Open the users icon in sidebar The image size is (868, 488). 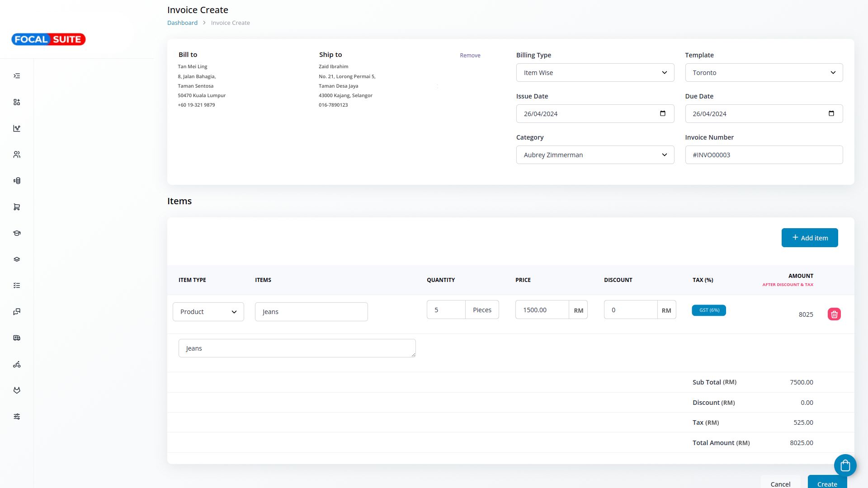[17, 155]
